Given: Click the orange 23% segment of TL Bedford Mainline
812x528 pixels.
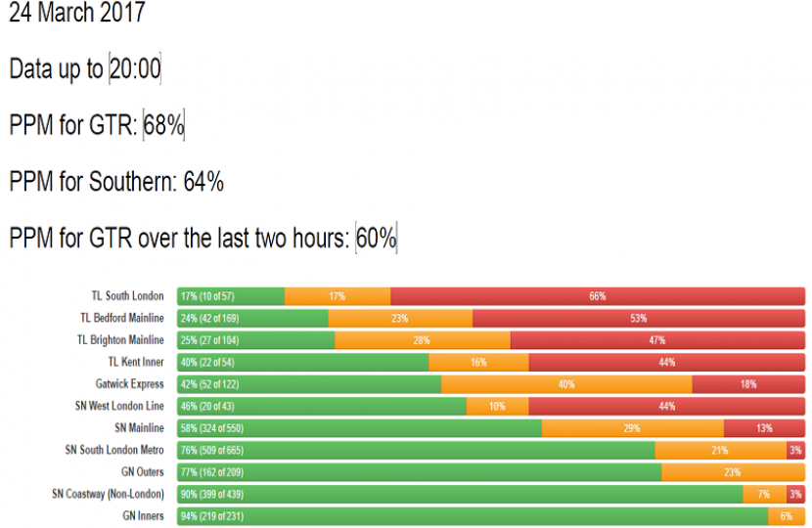Looking at the screenshot, I should tap(400, 318).
